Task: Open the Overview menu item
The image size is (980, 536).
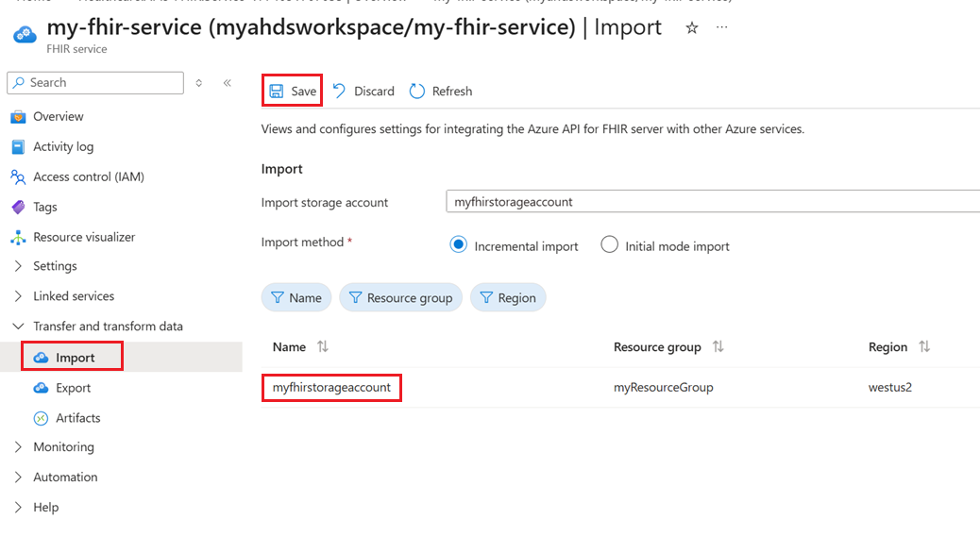Action: click(59, 116)
